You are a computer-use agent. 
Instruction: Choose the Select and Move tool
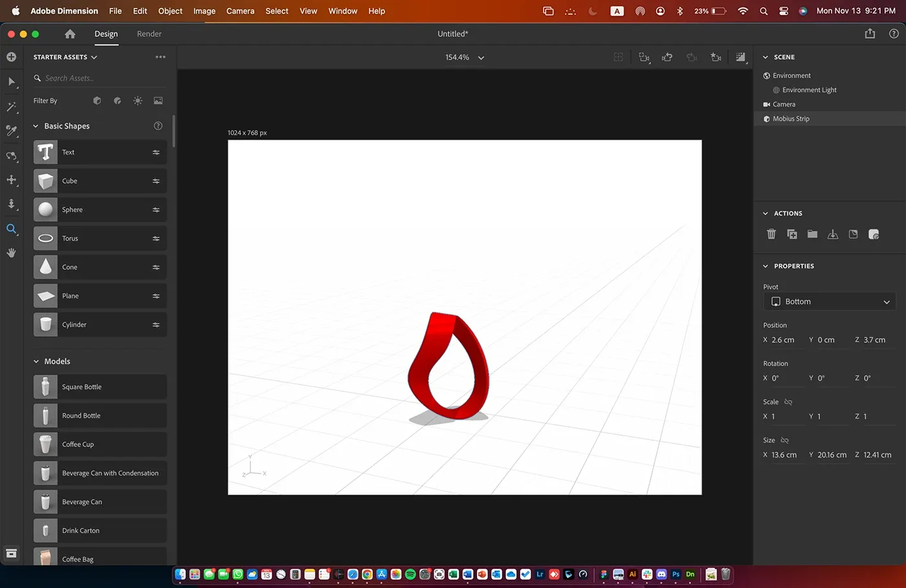(11, 82)
